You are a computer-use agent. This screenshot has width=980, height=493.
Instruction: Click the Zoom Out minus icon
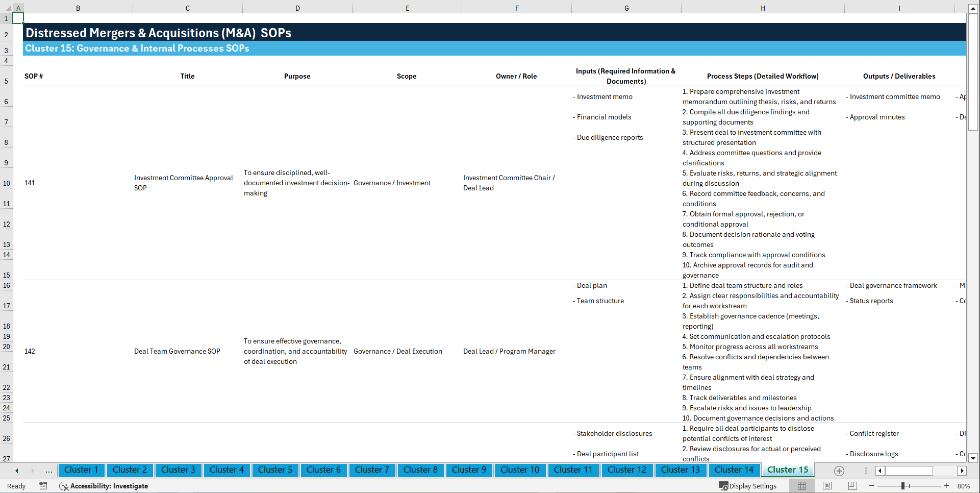872,486
